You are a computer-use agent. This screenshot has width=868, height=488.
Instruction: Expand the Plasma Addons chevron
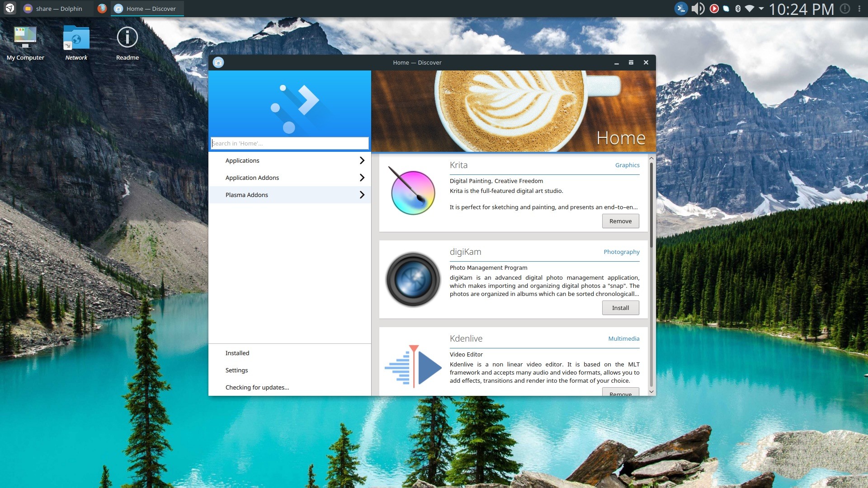click(x=362, y=195)
